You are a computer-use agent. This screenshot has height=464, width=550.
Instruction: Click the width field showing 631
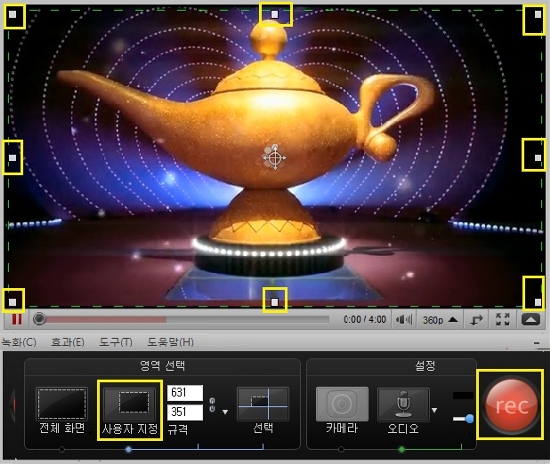coord(185,393)
